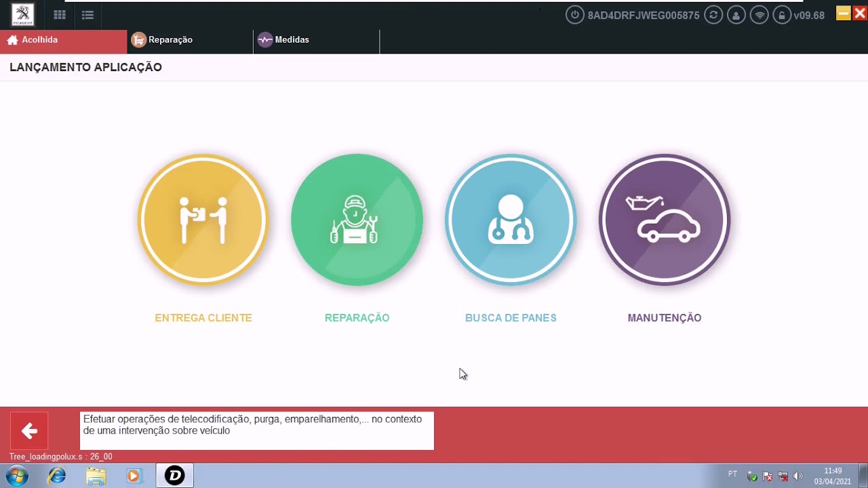Viewport: 868px width, 488px height.
Task: Select the Busca de Panes doctor icon
Action: coord(511,220)
